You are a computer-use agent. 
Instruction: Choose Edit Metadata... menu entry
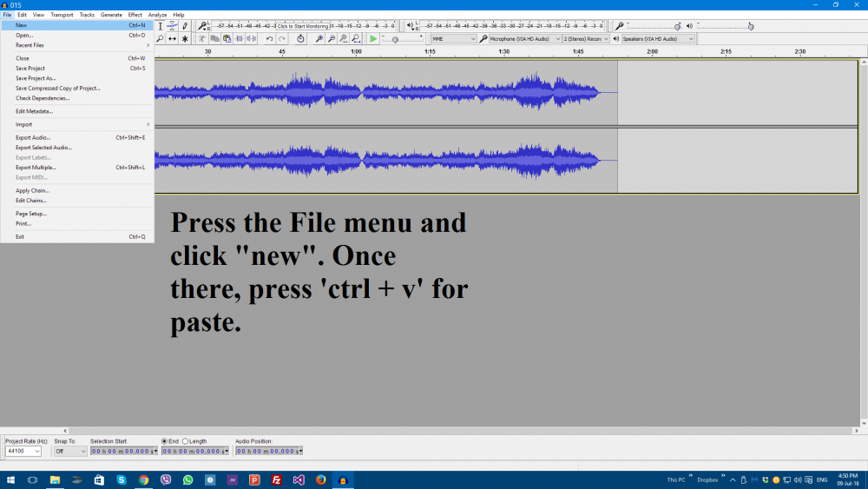(x=77, y=111)
